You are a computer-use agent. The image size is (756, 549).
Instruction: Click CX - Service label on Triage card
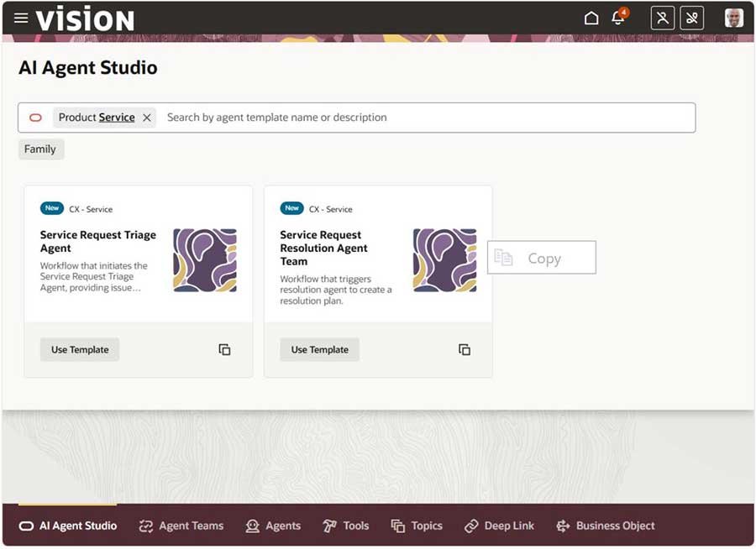(91, 209)
